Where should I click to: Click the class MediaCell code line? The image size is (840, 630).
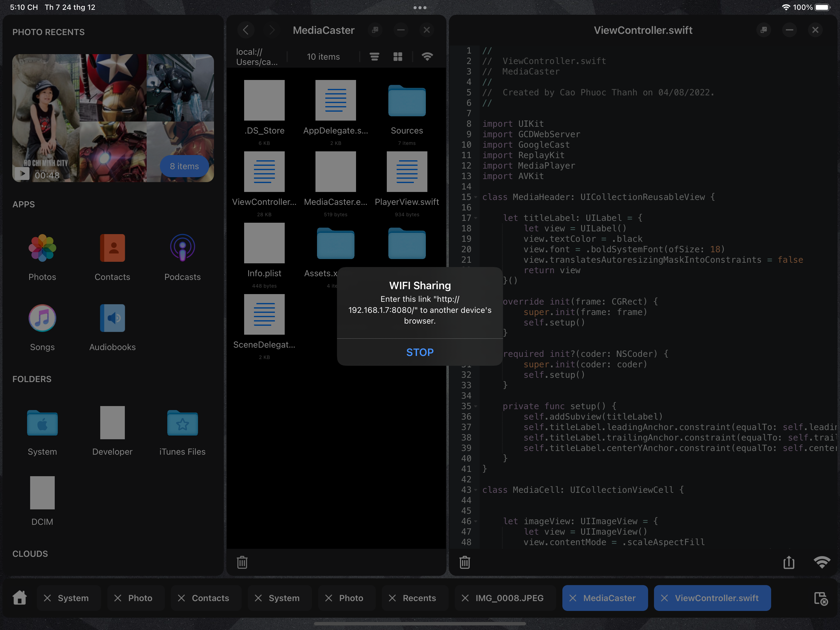click(583, 490)
